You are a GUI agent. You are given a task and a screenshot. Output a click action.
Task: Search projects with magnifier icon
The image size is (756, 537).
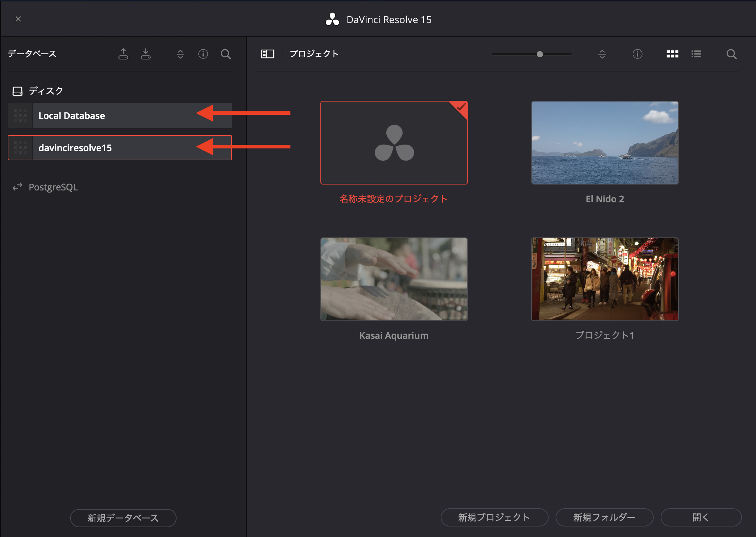point(731,54)
